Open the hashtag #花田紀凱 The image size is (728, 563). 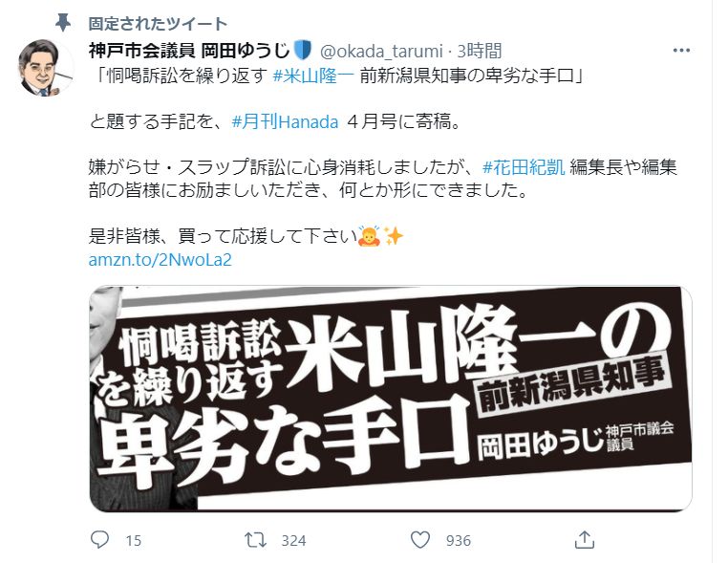pyautogui.click(x=524, y=166)
